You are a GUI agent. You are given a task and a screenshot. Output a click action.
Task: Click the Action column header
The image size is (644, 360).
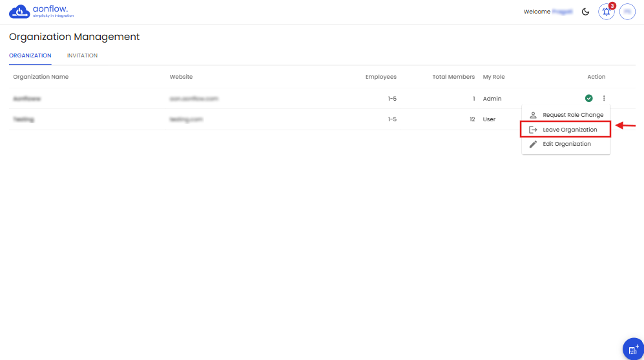click(596, 77)
